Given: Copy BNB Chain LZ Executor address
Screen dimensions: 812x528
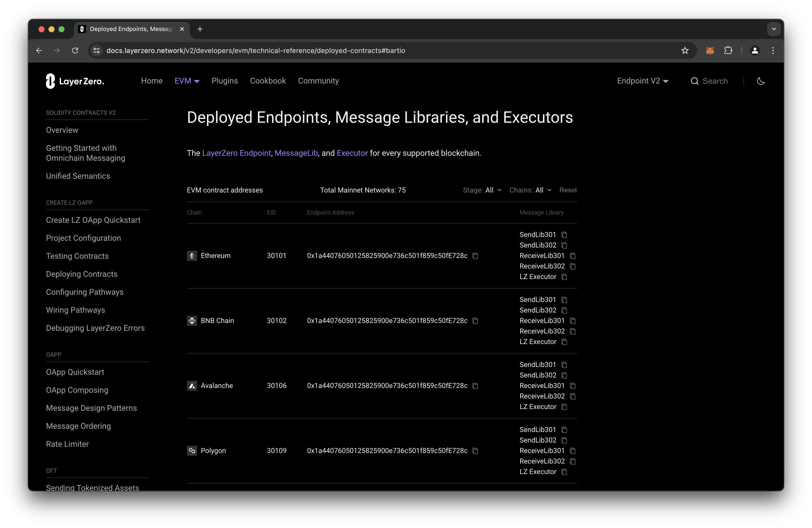Looking at the screenshot, I should pos(564,342).
